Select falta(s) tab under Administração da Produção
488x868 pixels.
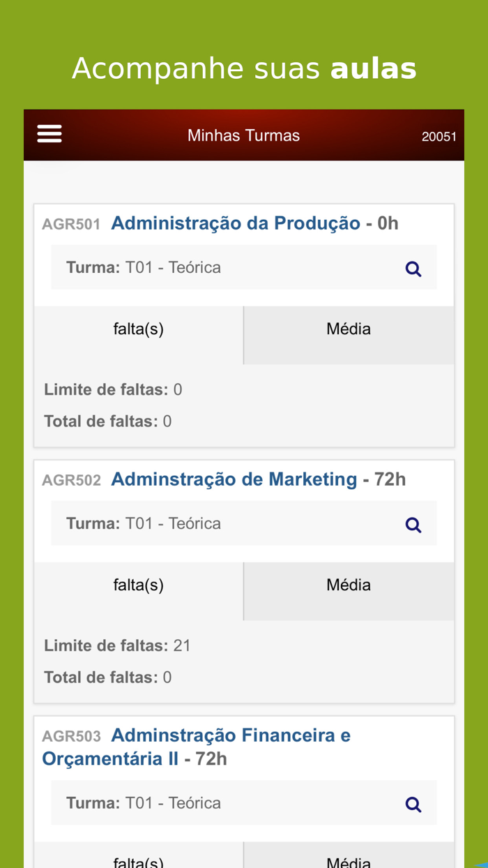pos(139,329)
